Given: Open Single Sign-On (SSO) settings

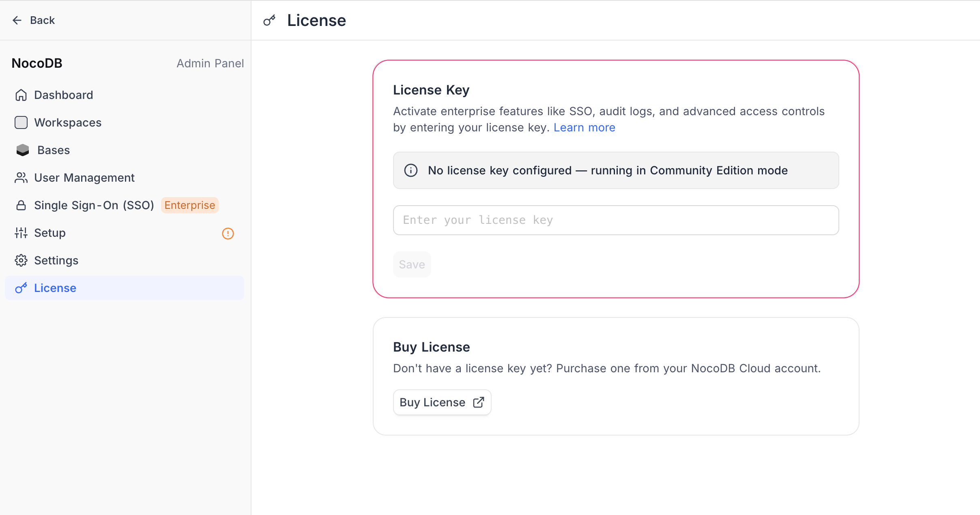Looking at the screenshot, I should point(125,205).
